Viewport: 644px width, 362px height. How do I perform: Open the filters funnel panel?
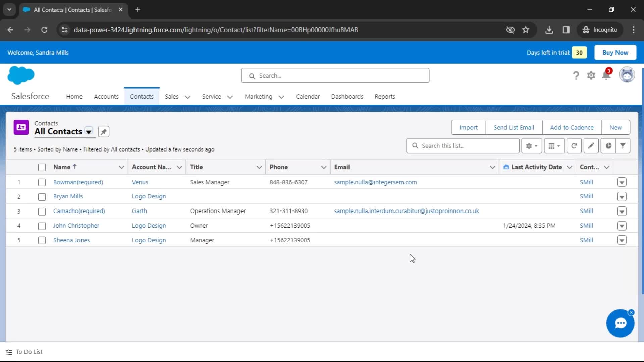pyautogui.click(x=623, y=146)
